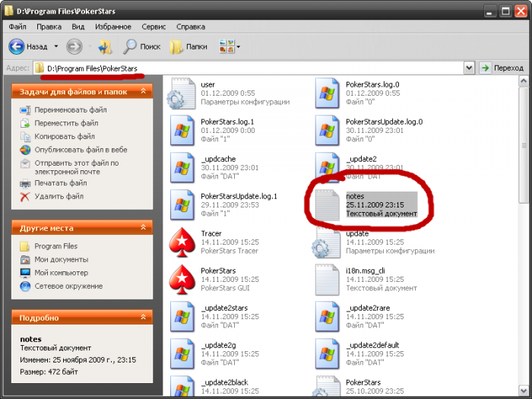Click the 'PokerStars GUI' description text

tap(225, 288)
